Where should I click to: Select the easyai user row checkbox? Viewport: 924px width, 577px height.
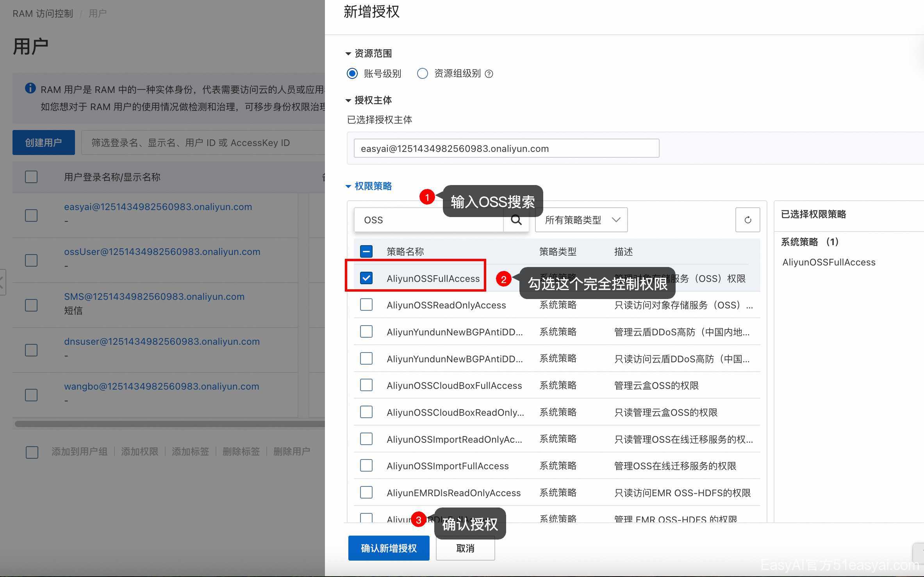pos(31,215)
